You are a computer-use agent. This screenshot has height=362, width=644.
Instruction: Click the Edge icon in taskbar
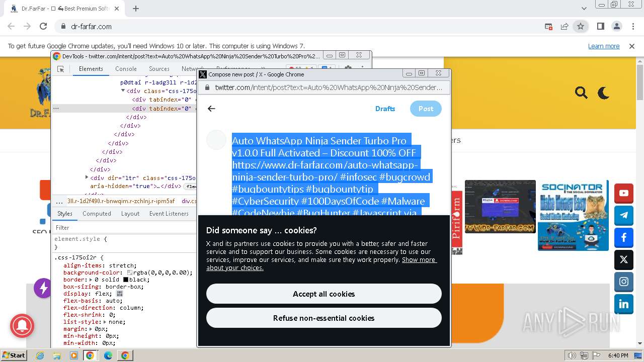[x=108, y=355]
